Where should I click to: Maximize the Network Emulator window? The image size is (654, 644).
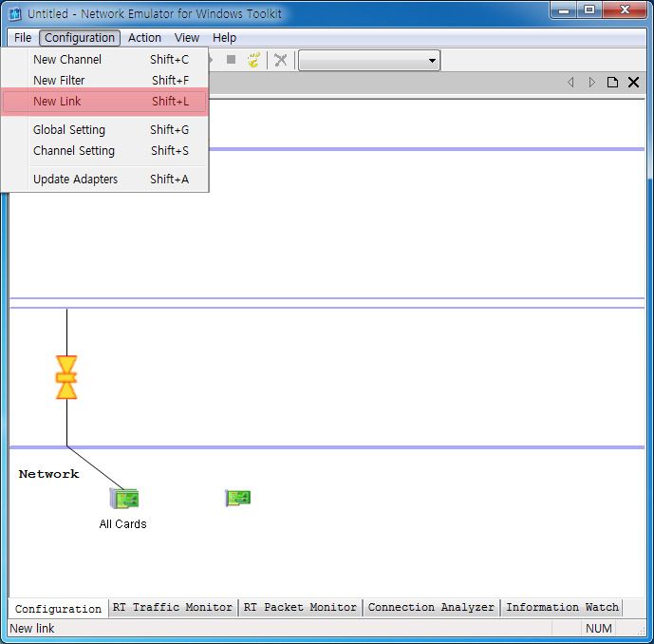(589, 10)
